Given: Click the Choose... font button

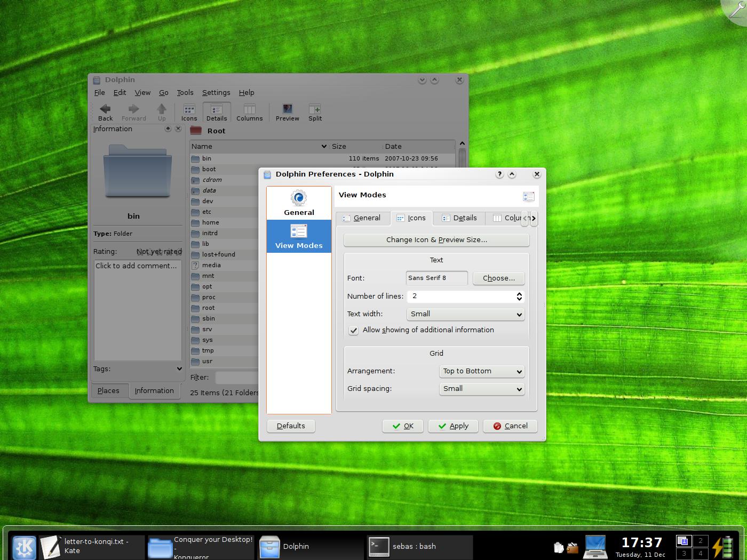Looking at the screenshot, I should point(499,278).
